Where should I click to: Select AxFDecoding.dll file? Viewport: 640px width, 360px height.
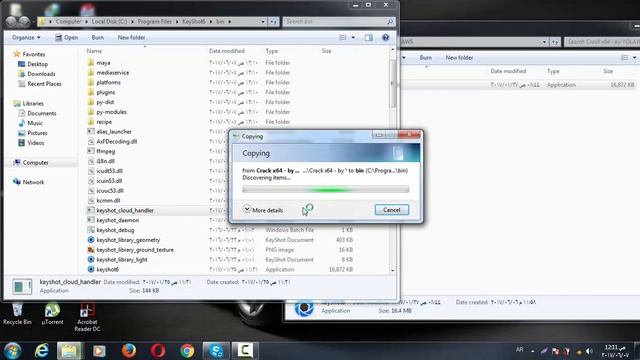click(116, 142)
